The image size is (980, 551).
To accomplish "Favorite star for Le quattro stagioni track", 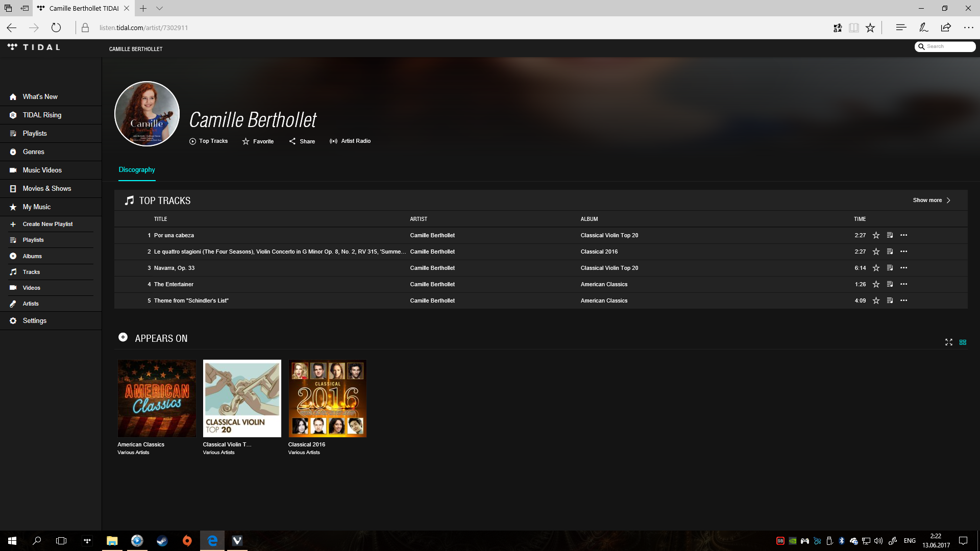I will click(876, 252).
